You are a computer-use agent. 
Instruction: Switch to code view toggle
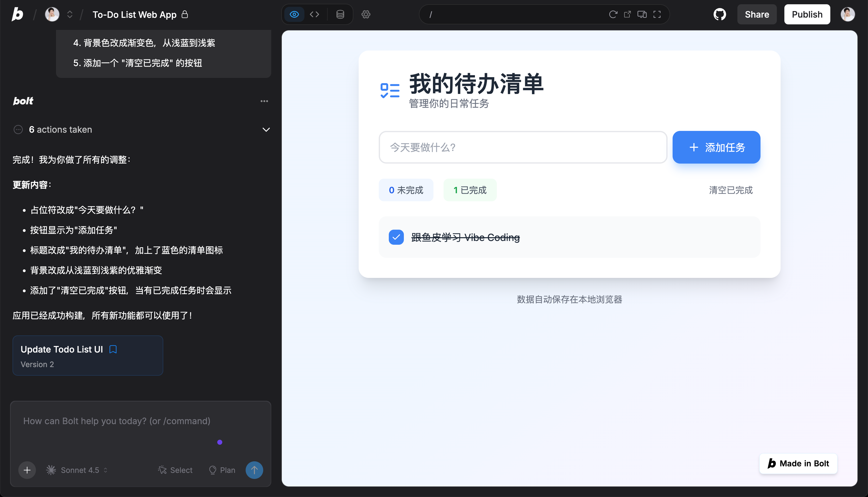[x=314, y=14]
